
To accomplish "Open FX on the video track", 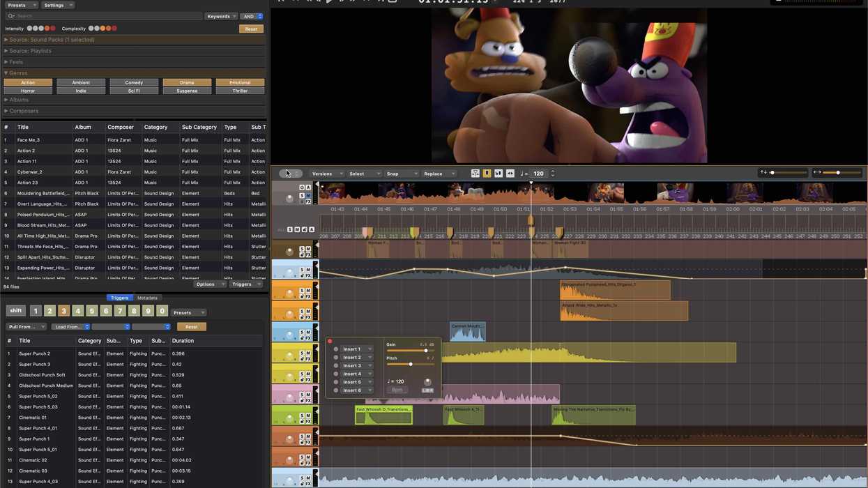I will pos(308,201).
